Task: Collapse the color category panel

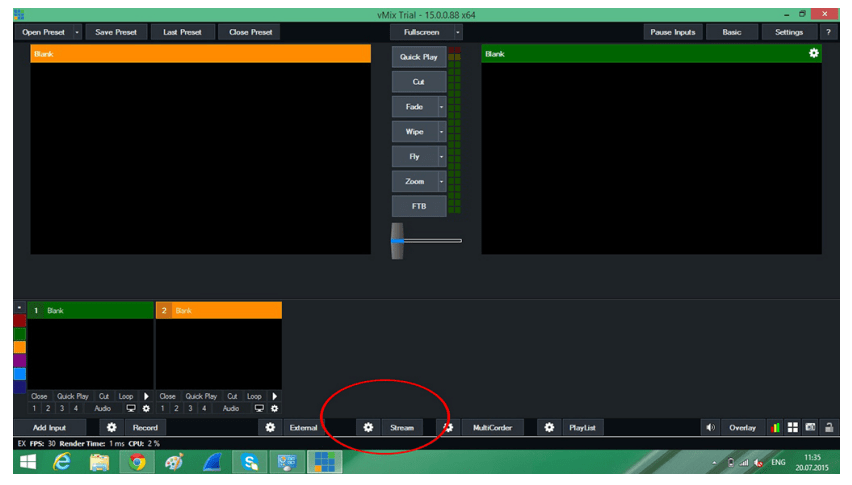Action: (x=19, y=307)
